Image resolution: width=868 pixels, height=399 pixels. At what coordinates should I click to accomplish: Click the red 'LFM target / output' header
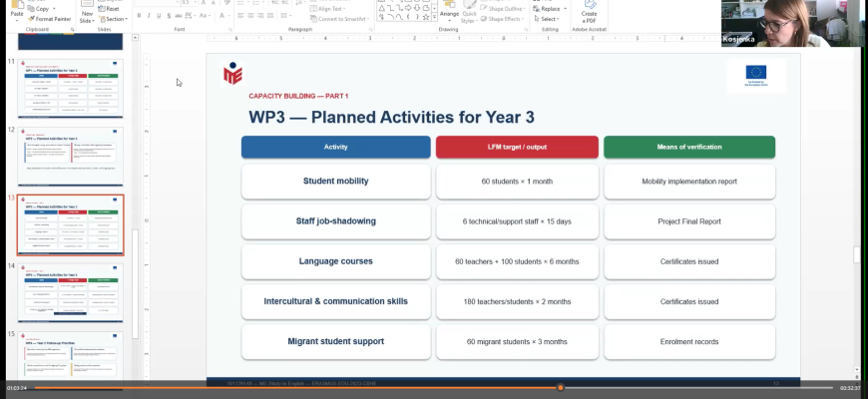[x=517, y=148]
